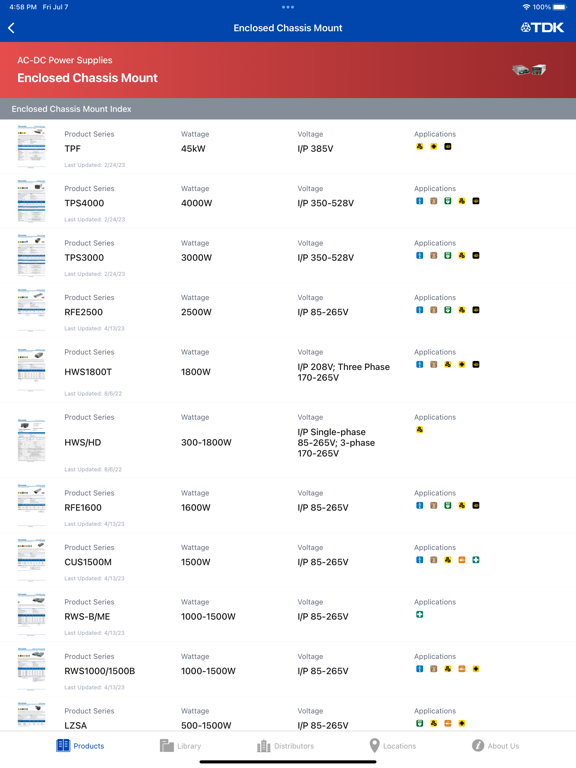Image resolution: width=576 pixels, height=768 pixels.
Task: Click the I/P 385V voltage value
Action: coord(315,149)
